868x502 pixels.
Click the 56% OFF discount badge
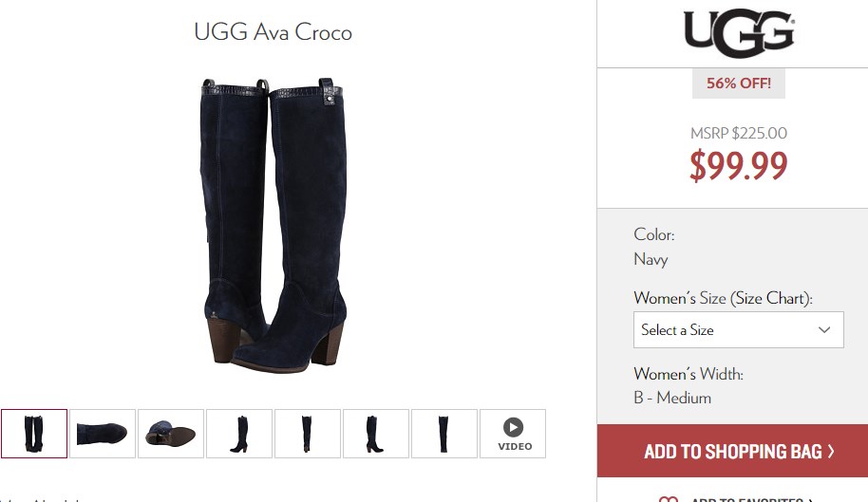[739, 84]
